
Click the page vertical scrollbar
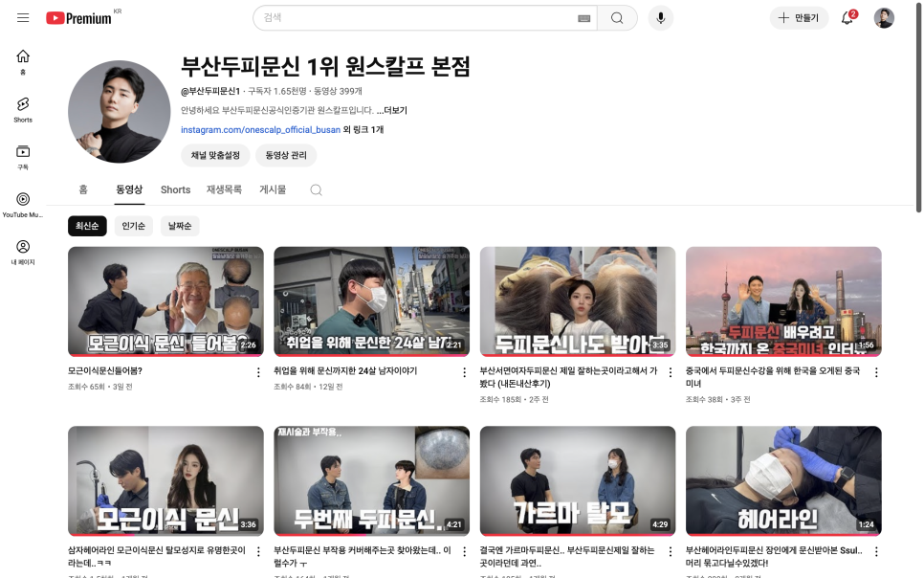pyautogui.click(x=918, y=106)
